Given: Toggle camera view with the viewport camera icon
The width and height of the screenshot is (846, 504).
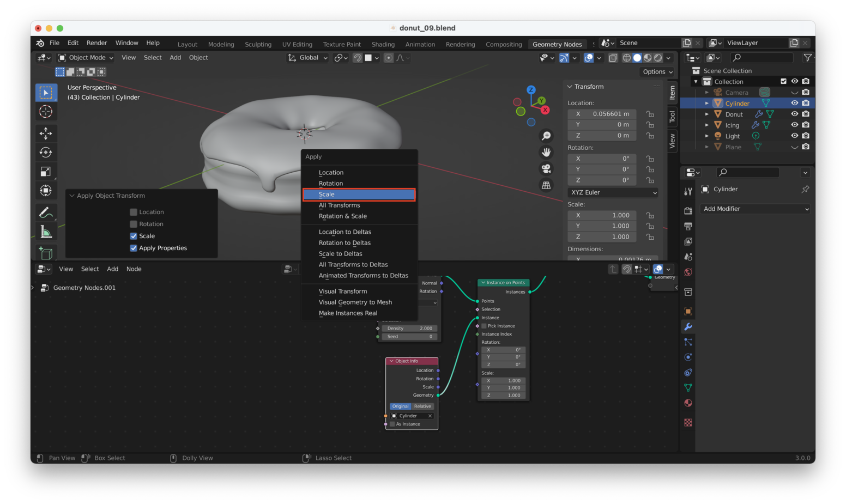Looking at the screenshot, I should point(546,169).
